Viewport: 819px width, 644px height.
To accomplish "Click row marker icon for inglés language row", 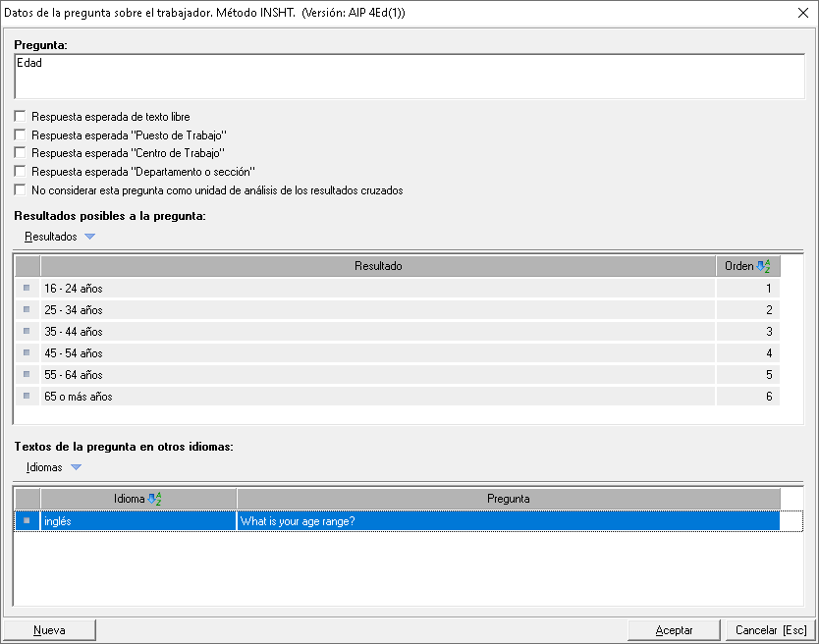I will pos(27,521).
